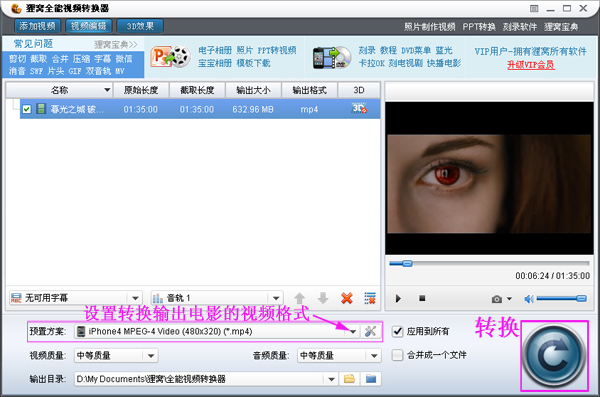Click the 剪切 help link
This screenshot has width=600, height=397.
pos(18,59)
